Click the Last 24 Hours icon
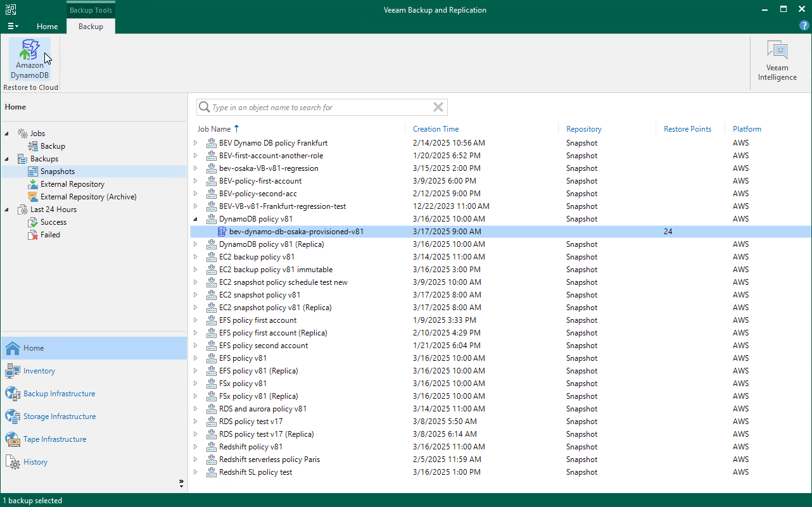Image resolution: width=812 pixels, height=507 pixels. click(23, 210)
